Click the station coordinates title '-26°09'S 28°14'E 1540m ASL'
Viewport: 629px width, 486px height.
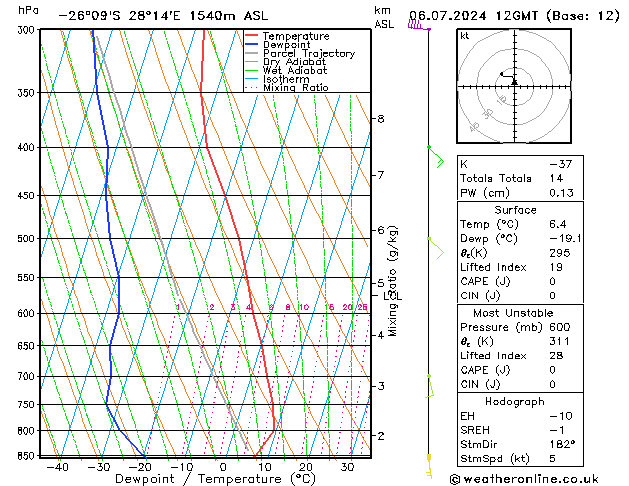tap(163, 16)
